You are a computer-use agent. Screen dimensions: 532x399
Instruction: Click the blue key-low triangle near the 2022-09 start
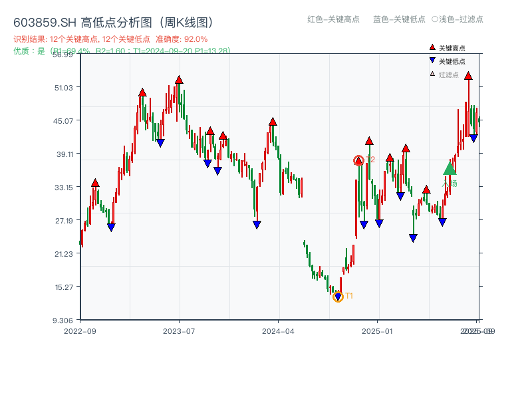(110, 227)
